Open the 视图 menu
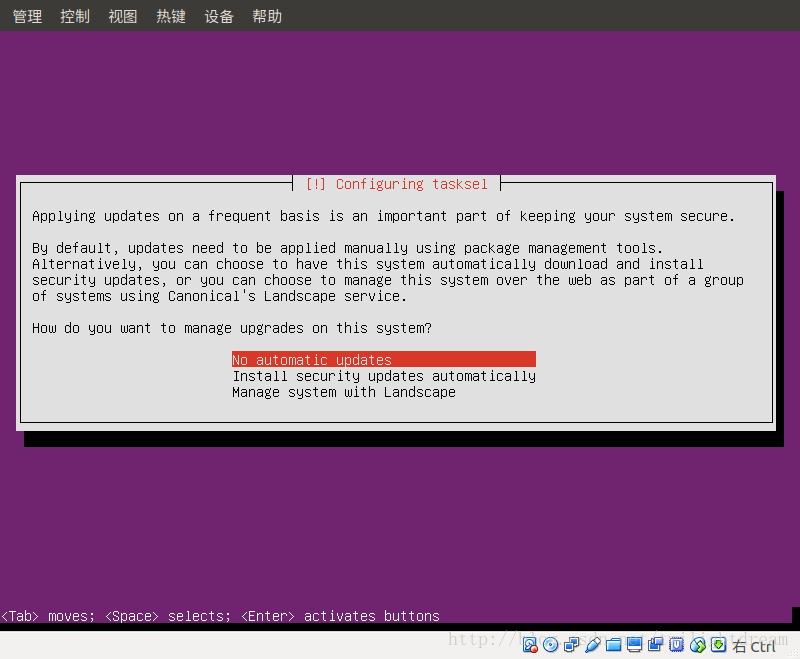800x659 pixels. point(122,15)
